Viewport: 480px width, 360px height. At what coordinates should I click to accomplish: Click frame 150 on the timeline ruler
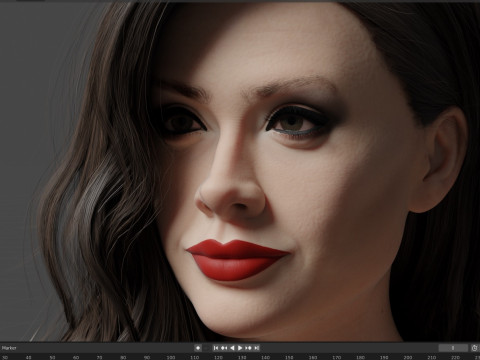pos(289,357)
